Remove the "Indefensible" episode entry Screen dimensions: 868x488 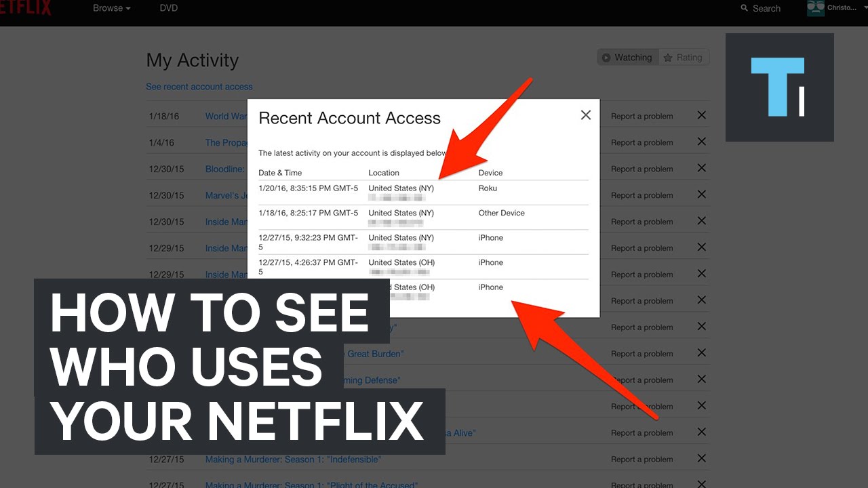tap(702, 459)
